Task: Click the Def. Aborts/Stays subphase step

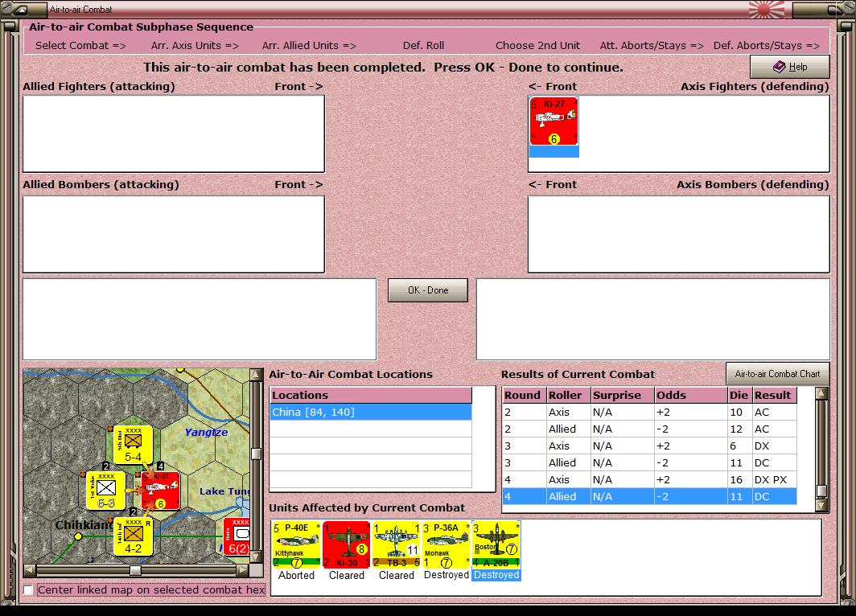Action: coord(767,45)
